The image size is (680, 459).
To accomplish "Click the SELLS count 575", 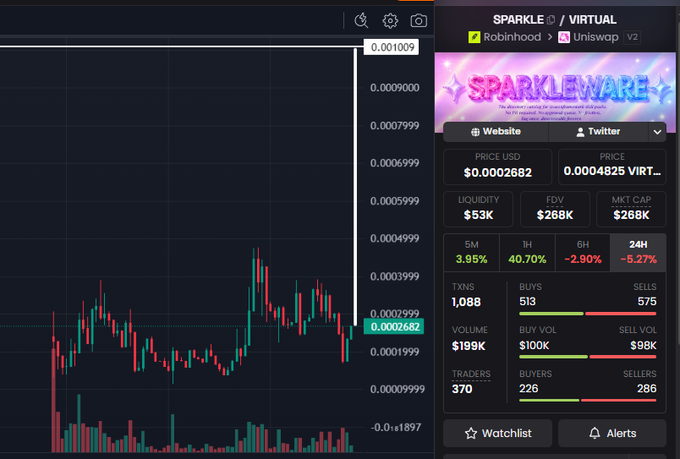I will (647, 302).
